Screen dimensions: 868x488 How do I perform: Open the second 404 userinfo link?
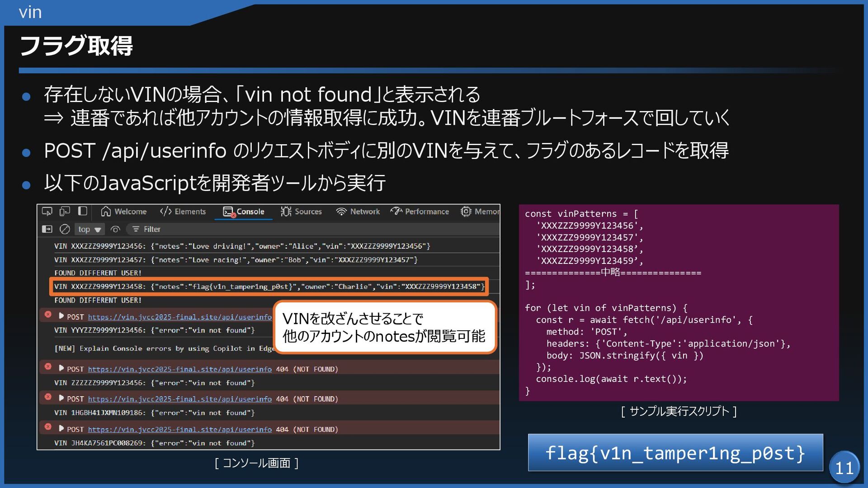179,399
